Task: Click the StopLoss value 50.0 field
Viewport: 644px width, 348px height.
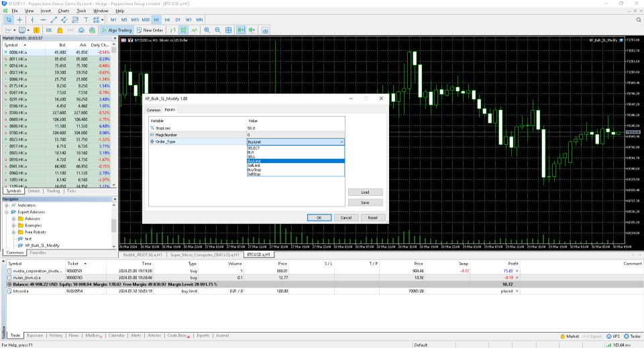Action: click(x=295, y=128)
